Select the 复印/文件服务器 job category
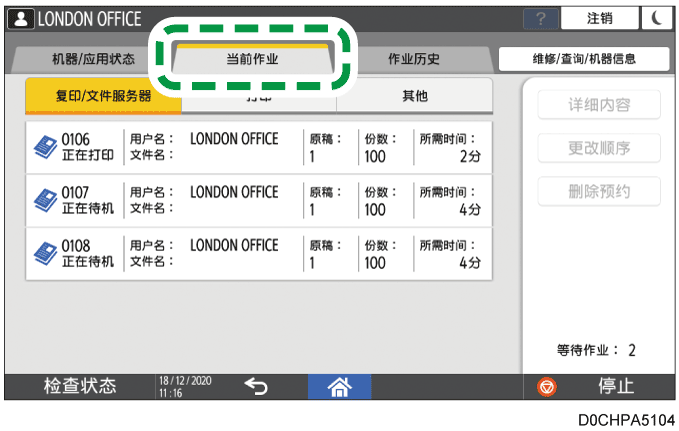The height and width of the screenshot is (431, 679). pos(104,96)
